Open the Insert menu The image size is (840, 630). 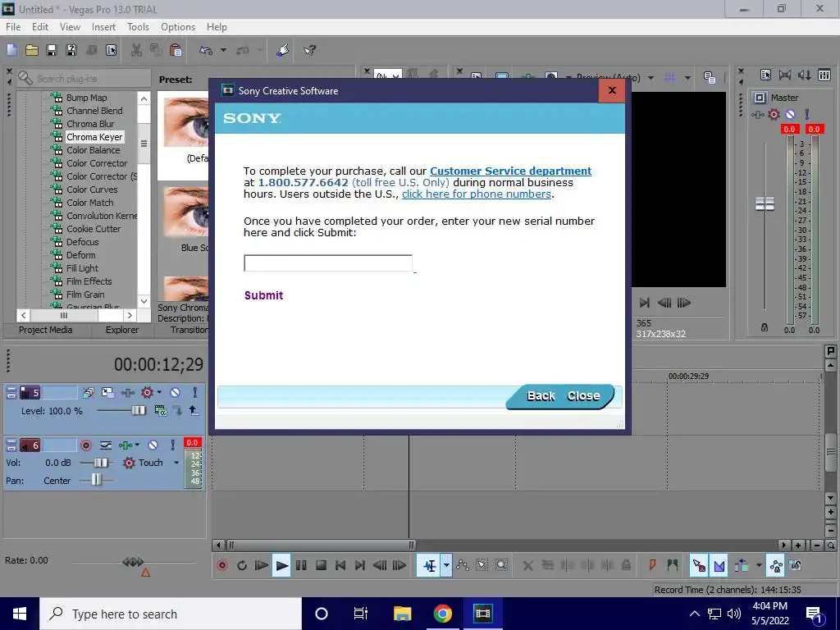(103, 27)
